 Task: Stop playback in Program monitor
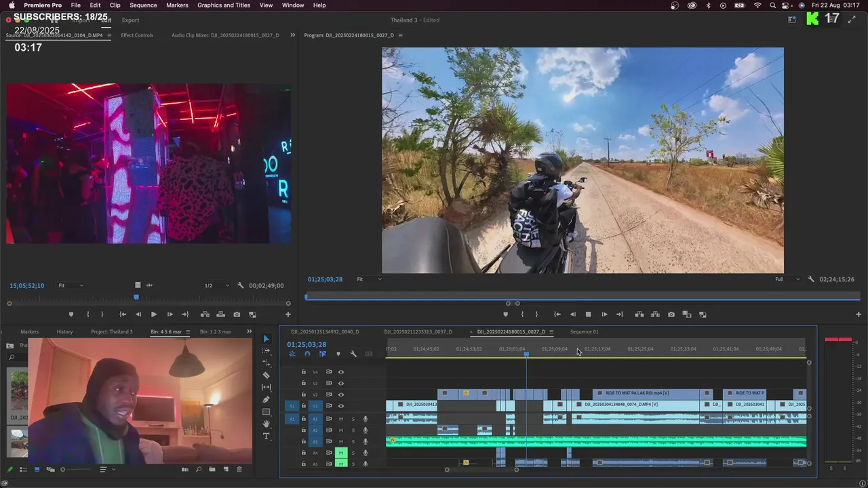point(588,314)
